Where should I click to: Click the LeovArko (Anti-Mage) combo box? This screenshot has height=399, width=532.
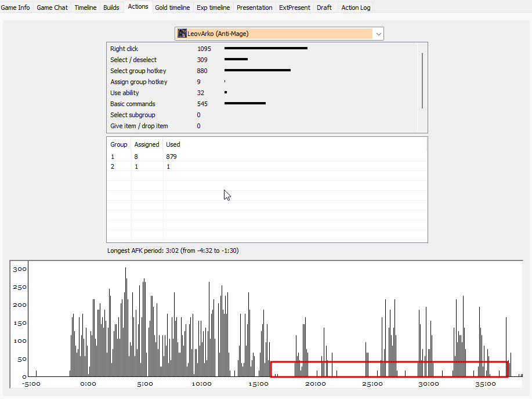(279, 34)
